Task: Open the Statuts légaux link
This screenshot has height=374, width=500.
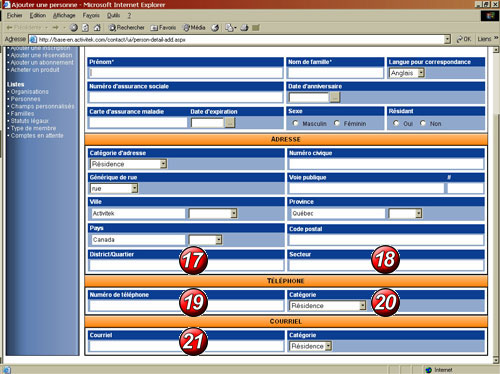Action: coord(30,121)
